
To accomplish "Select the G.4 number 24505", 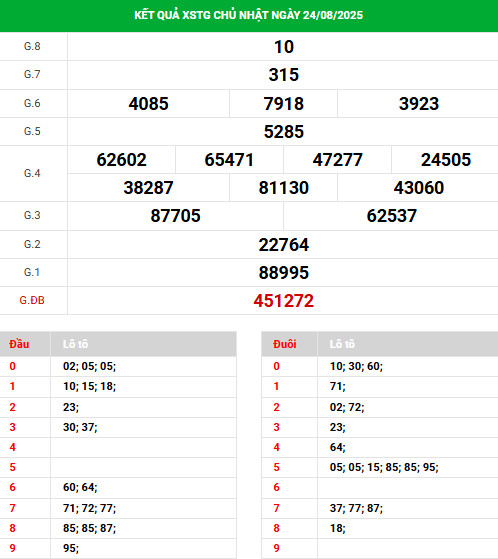I will 446,160.
